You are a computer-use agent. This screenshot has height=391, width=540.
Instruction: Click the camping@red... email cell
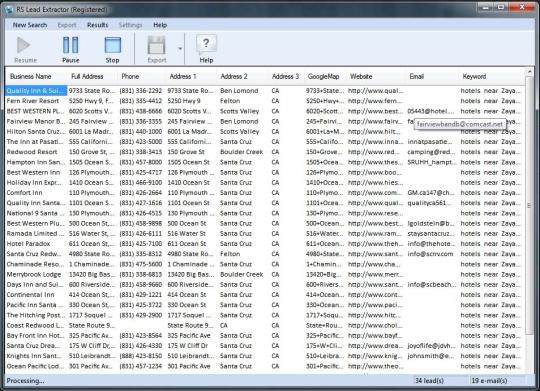pyautogui.click(x=431, y=152)
